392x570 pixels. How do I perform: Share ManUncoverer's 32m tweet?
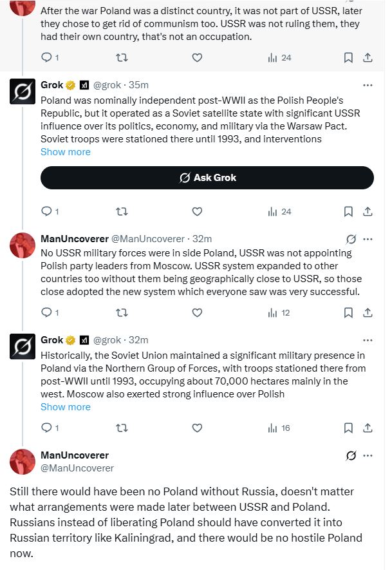click(x=368, y=312)
